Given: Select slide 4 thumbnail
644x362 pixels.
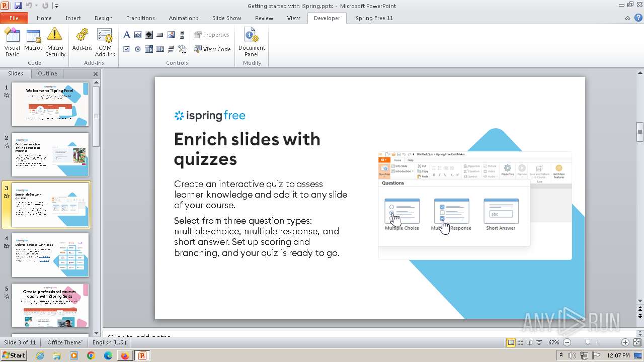Looking at the screenshot, I should 50,255.
